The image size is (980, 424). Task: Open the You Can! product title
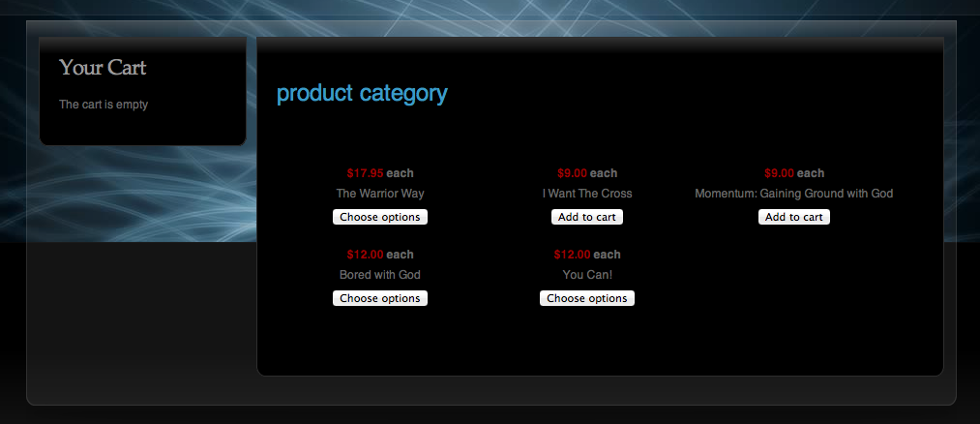point(587,275)
